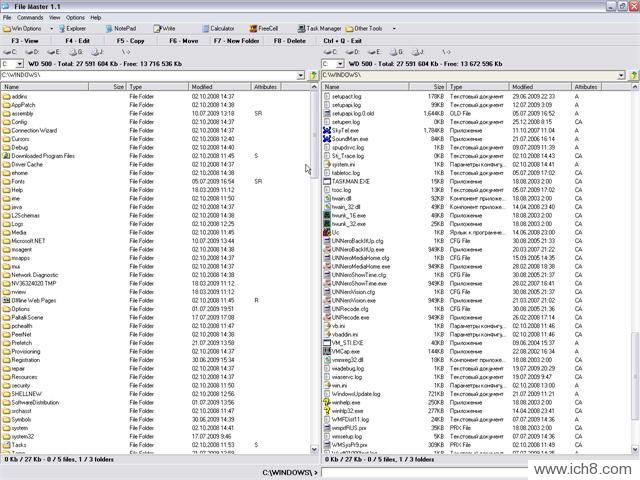The width and height of the screenshot is (640, 480).
Task: Select drive E in left panel
Action: (54, 52)
